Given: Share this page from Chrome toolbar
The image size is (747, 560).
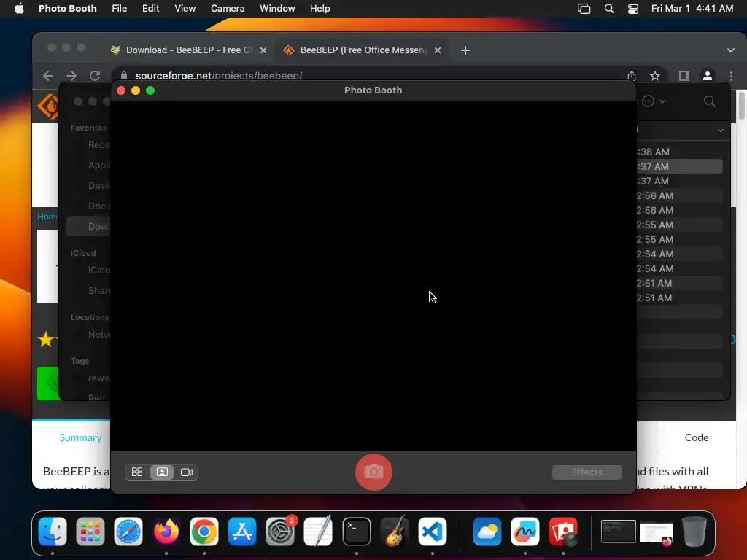Looking at the screenshot, I should tap(632, 76).
